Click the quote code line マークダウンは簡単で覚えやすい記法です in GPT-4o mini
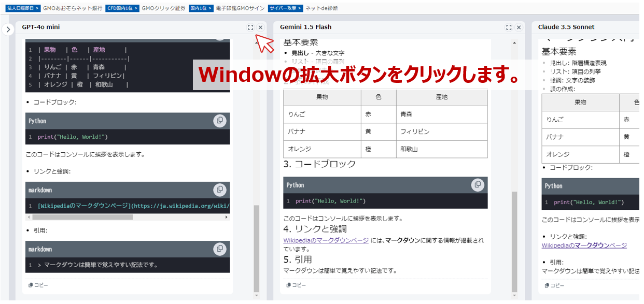The height and width of the screenshot is (304, 644). coord(98,265)
